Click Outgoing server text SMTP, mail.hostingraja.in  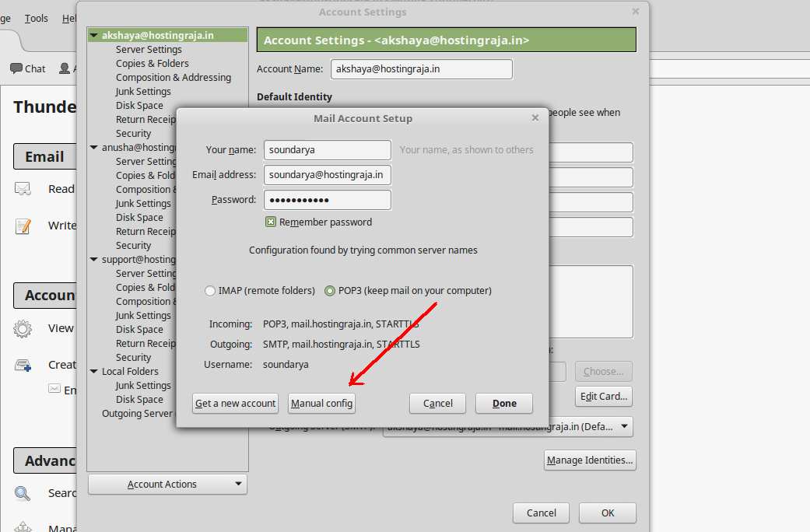(341, 345)
